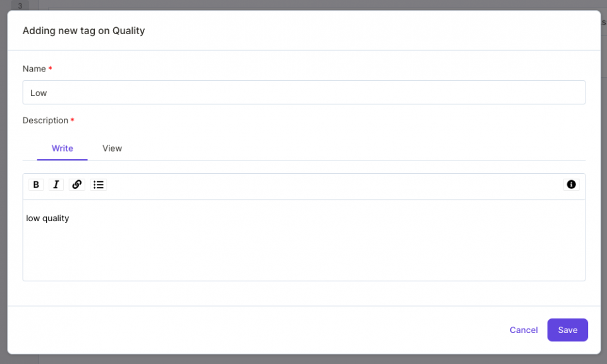Click the dialog title 'Adding new tag on Quality'
607x364 pixels.
pyautogui.click(x=83, y=30)
